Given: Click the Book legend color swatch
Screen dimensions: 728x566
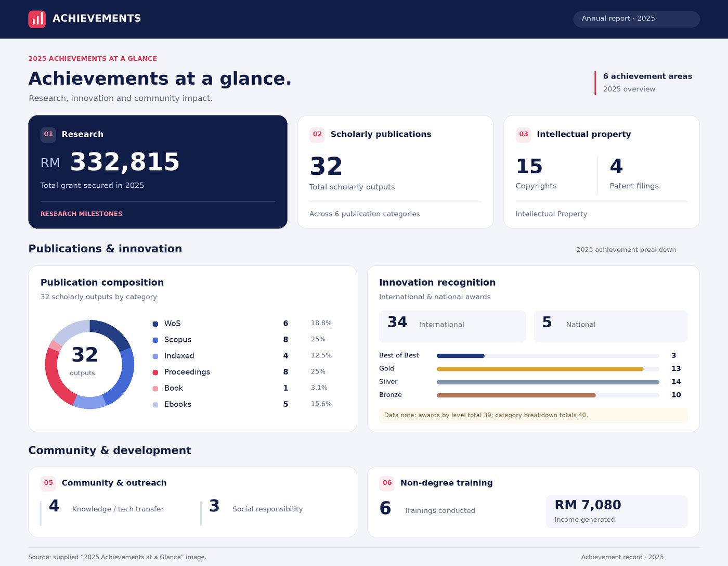Looking at the screenshot, I should click(x=155, y=388).
